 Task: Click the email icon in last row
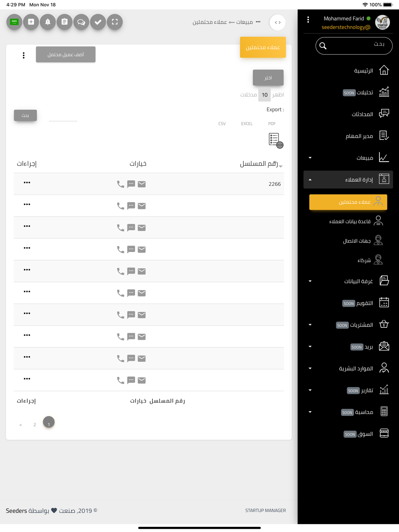(142, 380)
